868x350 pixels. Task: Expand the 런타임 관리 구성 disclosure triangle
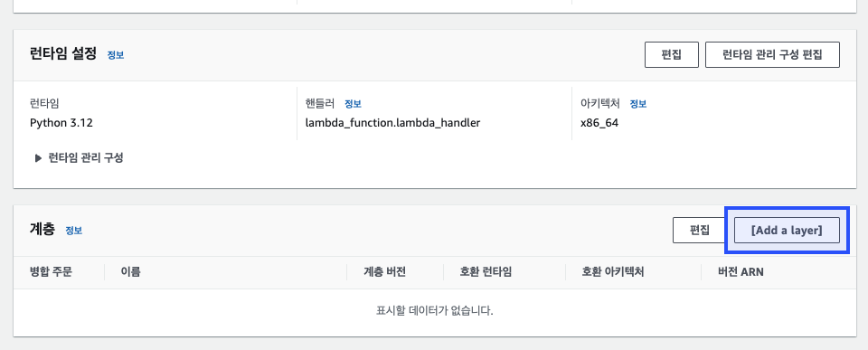[x=38, y=158]
